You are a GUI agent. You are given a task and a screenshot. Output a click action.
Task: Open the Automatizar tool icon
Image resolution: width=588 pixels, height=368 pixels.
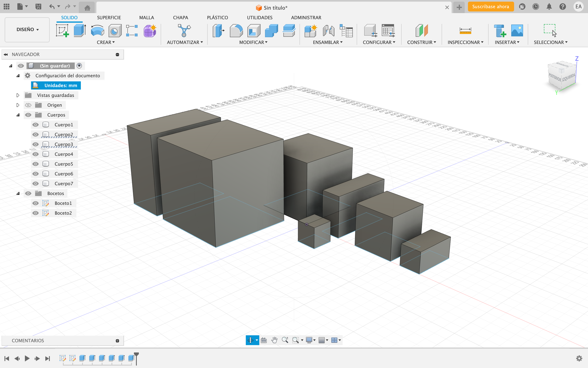coord(184,31)
